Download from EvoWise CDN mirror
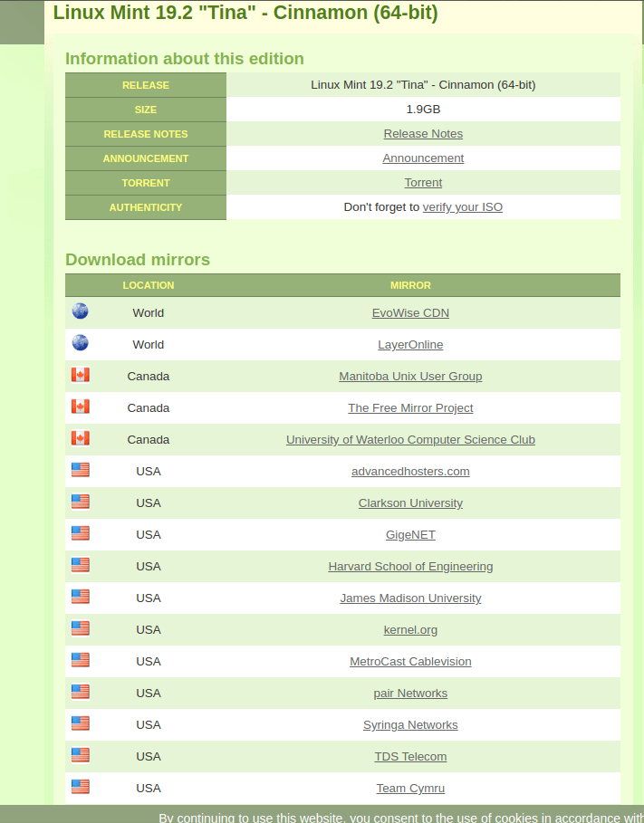 pyautogui.click(x=410, y=313)
